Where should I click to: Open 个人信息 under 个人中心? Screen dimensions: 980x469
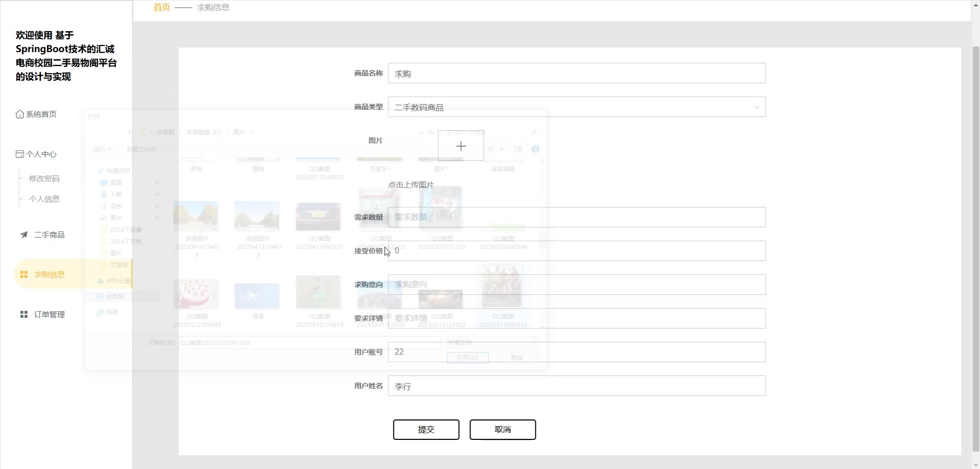[x=44, y=199]
